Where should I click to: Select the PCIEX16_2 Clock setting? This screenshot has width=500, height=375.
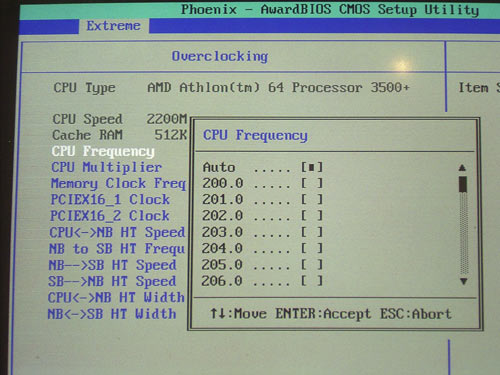tap(110, 216)
